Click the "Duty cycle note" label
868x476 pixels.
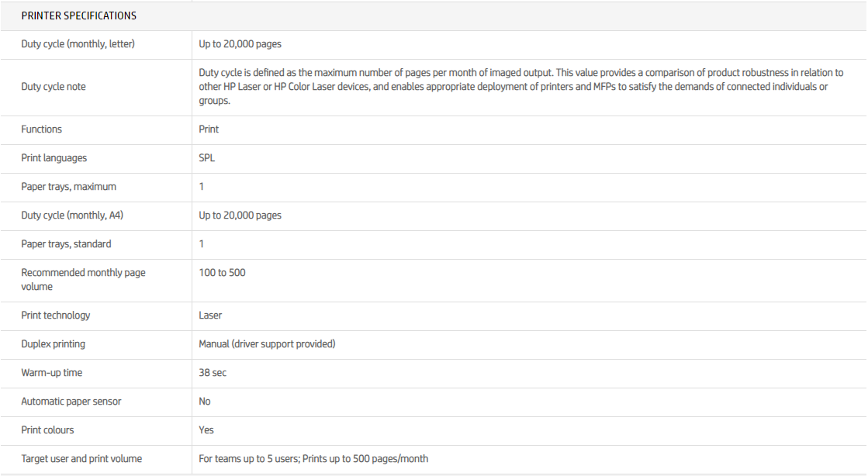click(x=54, y=87)
